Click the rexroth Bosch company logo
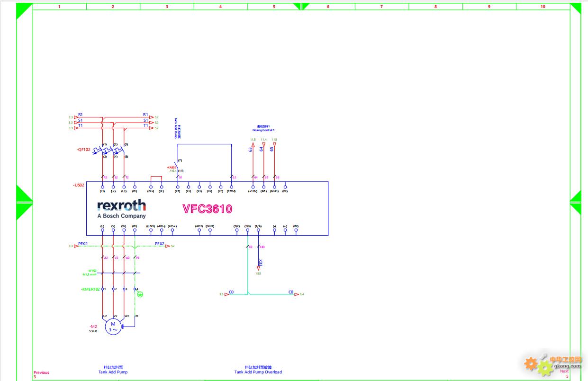 [x=122, y=209]
